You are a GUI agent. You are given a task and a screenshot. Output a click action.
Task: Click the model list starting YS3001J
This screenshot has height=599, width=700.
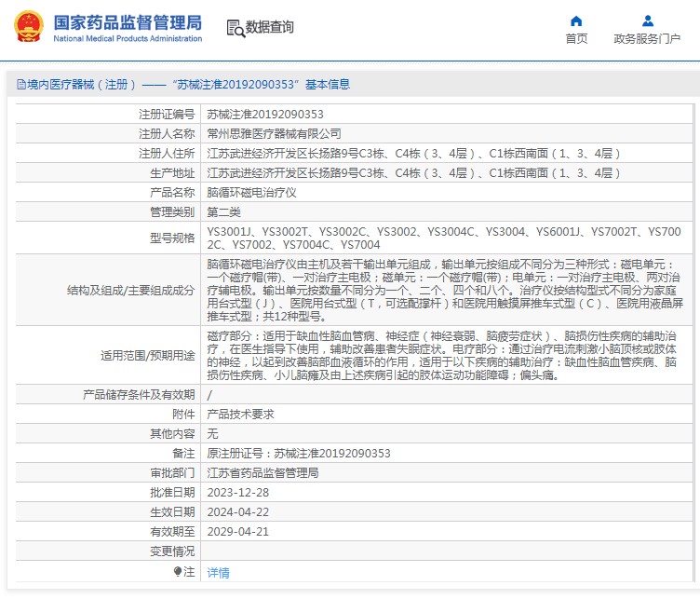[444, 238]
